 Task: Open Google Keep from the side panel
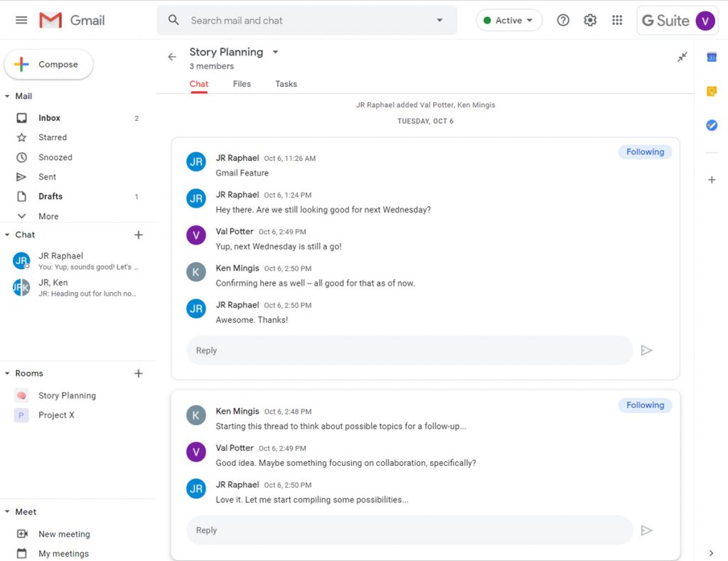coord(712,91)
